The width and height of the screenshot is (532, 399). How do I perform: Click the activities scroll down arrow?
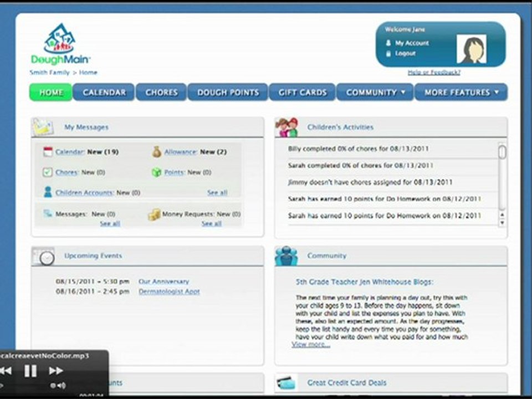502,223
